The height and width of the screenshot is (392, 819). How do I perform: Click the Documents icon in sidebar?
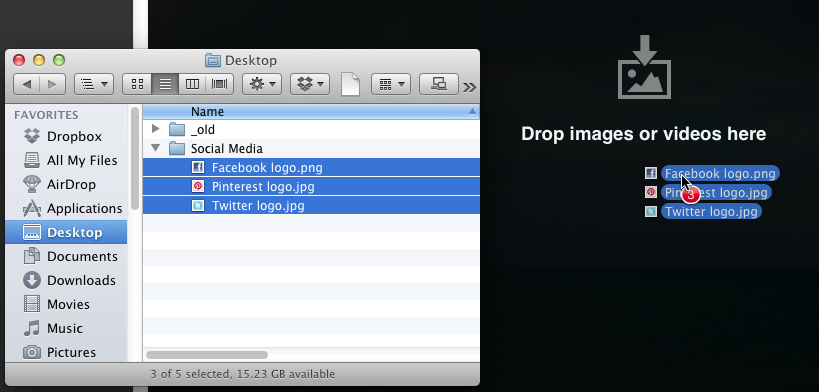pyautogui.click(x=32, y=256)
